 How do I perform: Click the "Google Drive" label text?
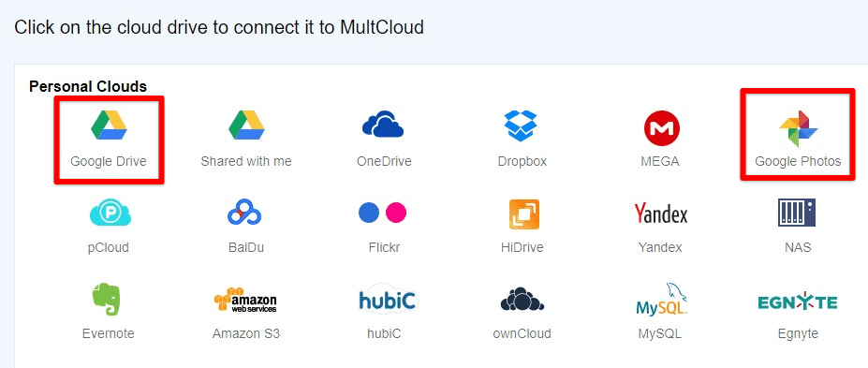109,162
